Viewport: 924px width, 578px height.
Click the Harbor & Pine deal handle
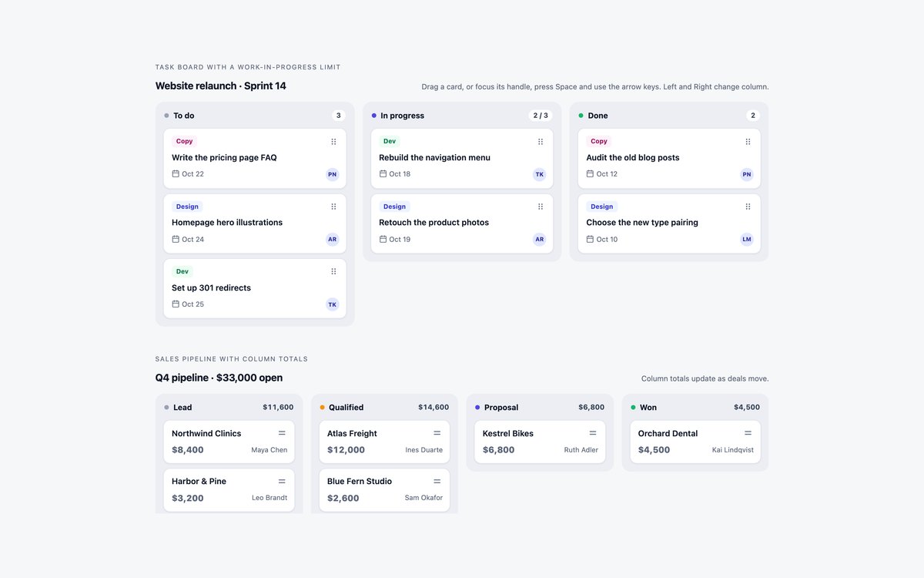(282, 481)
